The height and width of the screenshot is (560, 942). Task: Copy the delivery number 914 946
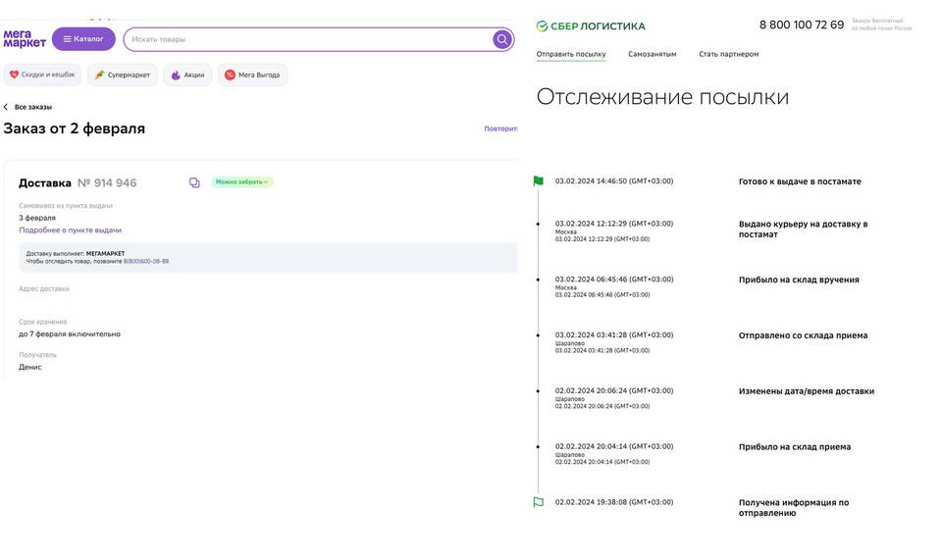[194, 182]
